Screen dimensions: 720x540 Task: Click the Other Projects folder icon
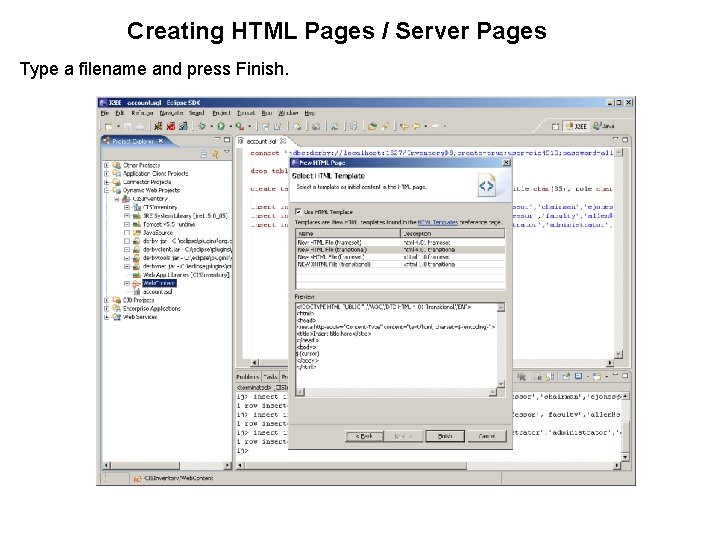(117, 165)
